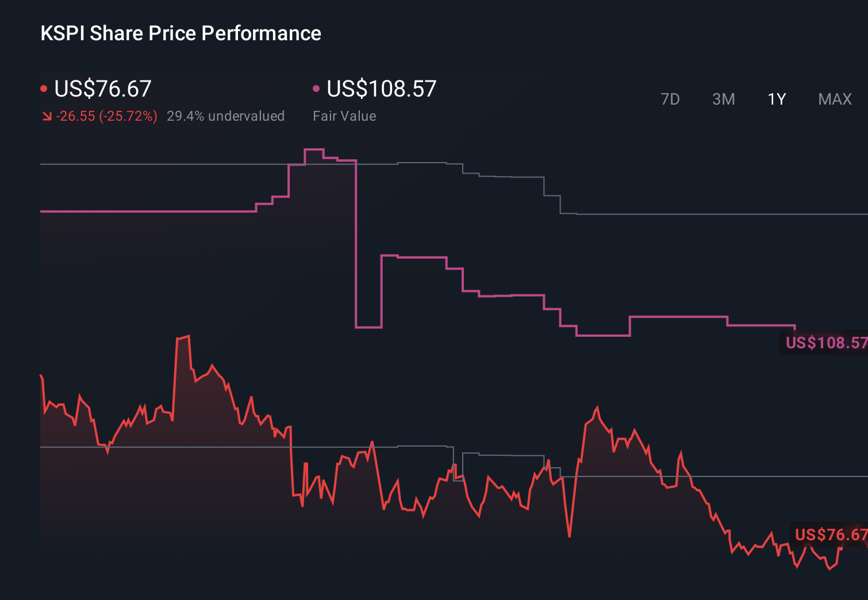Select the 29.4% undervalued label
This screenshot has width=868, height=600.
[x=226, y=116]
